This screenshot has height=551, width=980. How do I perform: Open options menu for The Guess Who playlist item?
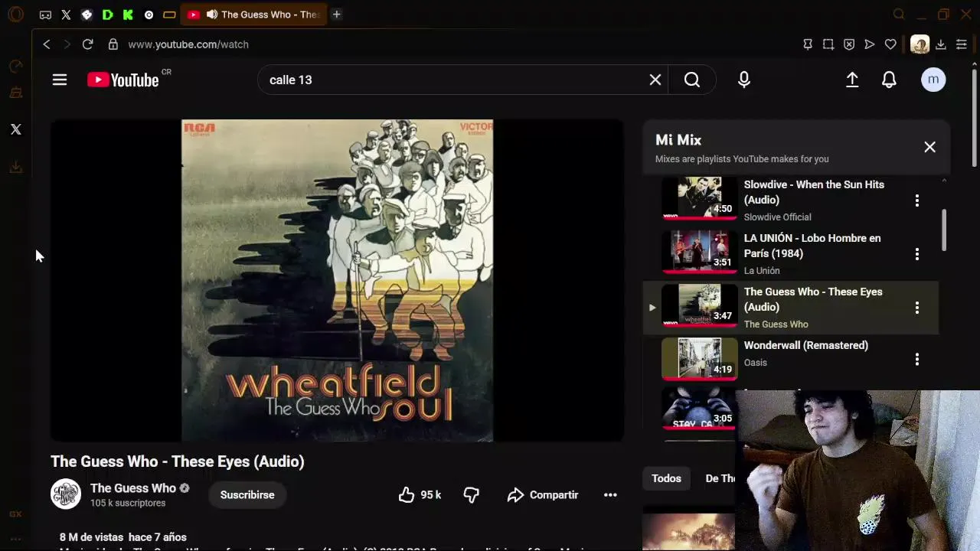tap(917, 308)
